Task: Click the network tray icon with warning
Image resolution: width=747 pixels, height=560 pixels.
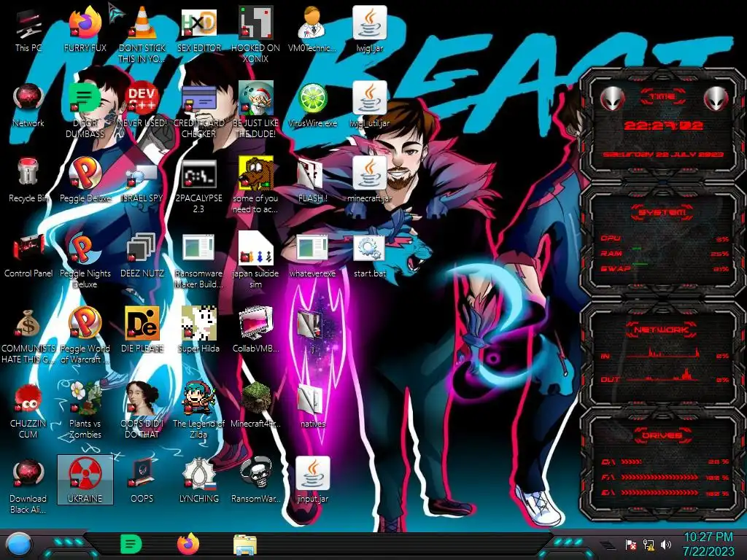Action: (648, 544)
